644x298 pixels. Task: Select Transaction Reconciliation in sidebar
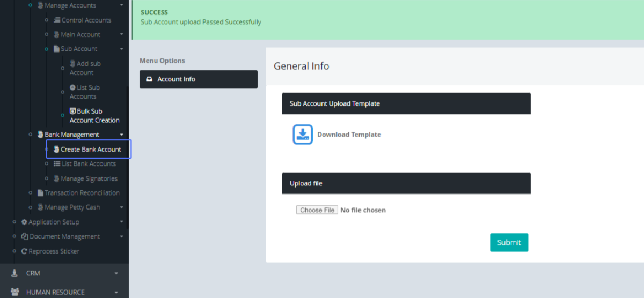pos(82,193)
